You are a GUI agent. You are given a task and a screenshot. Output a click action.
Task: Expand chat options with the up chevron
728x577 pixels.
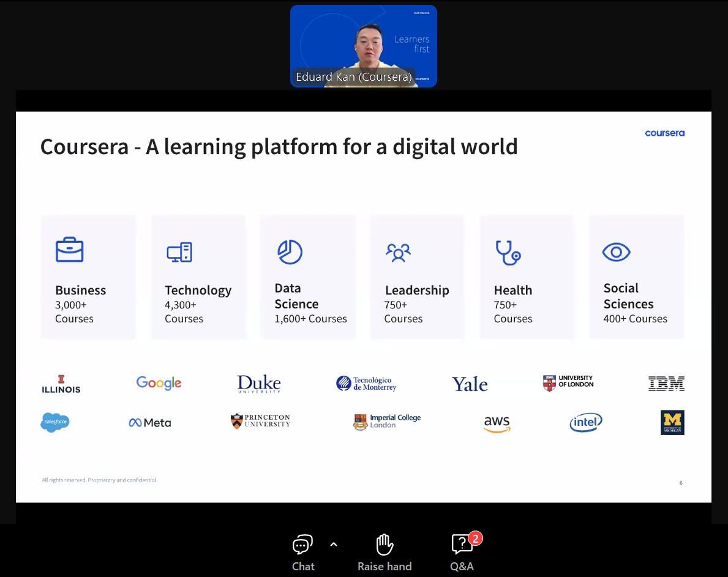pyautogui.click(x=333, y=545)
